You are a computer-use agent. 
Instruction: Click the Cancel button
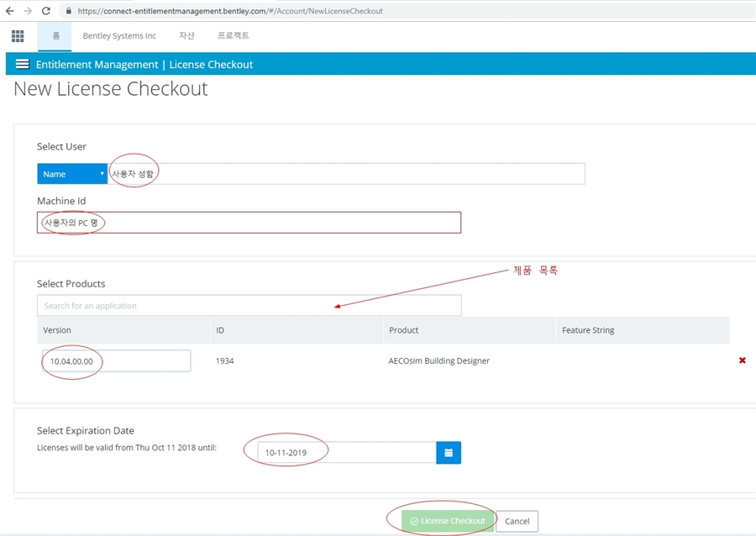[517, 521]
